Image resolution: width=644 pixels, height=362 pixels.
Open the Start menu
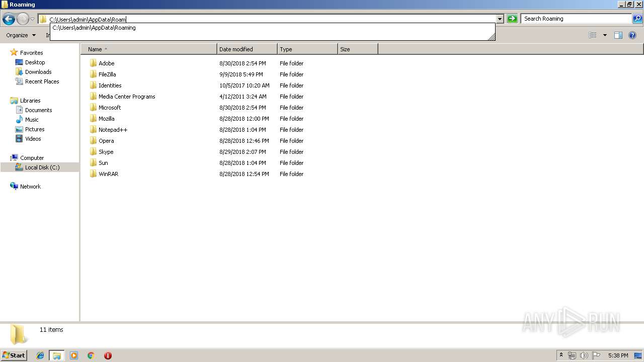pos(14,355)
